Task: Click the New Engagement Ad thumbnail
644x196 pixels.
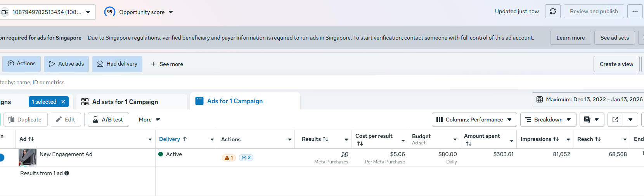Action: point(27,158)
